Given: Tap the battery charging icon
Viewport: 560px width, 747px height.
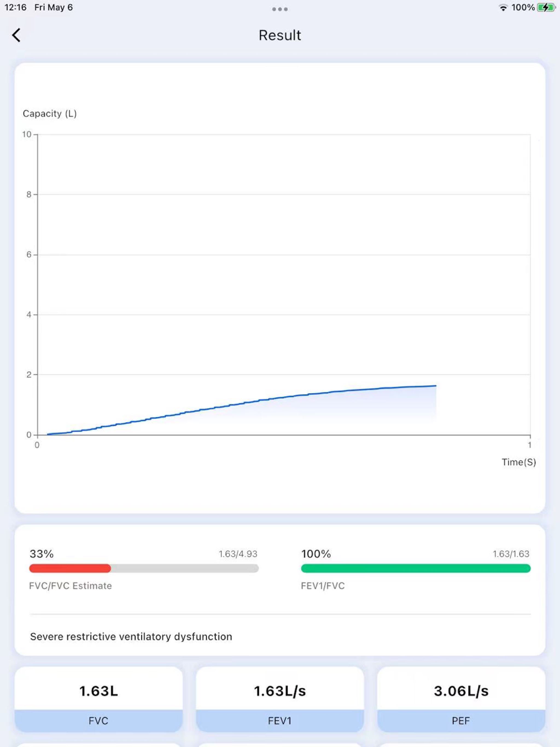Looking at the screenshot, I should point(545,8).
